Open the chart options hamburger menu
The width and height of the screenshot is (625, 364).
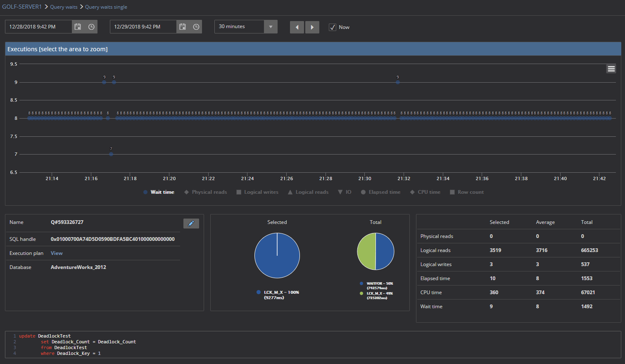coord(611,68)
